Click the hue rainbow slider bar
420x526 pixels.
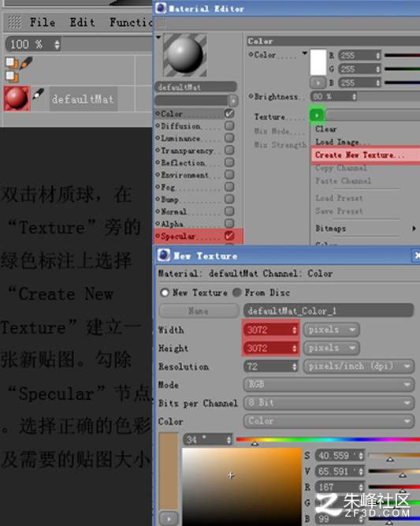tap(328, 439)
